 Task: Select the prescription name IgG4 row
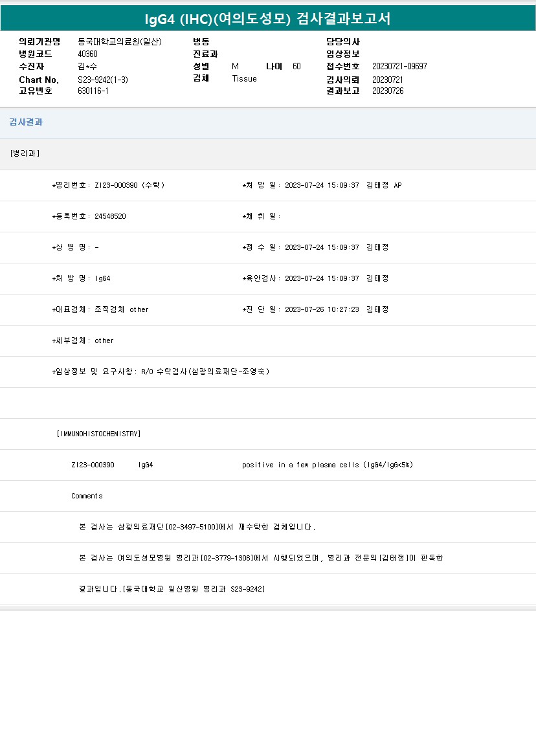(82, 278)
